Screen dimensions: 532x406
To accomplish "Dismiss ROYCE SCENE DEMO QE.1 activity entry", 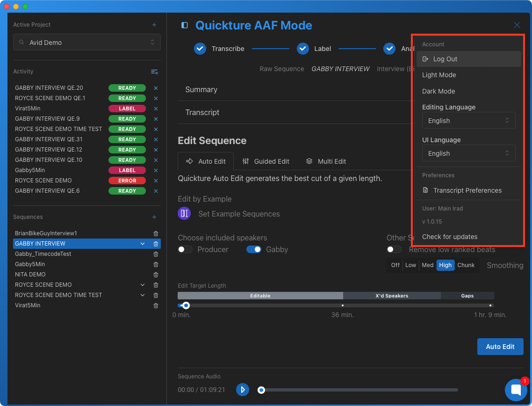I will point(156,98).
